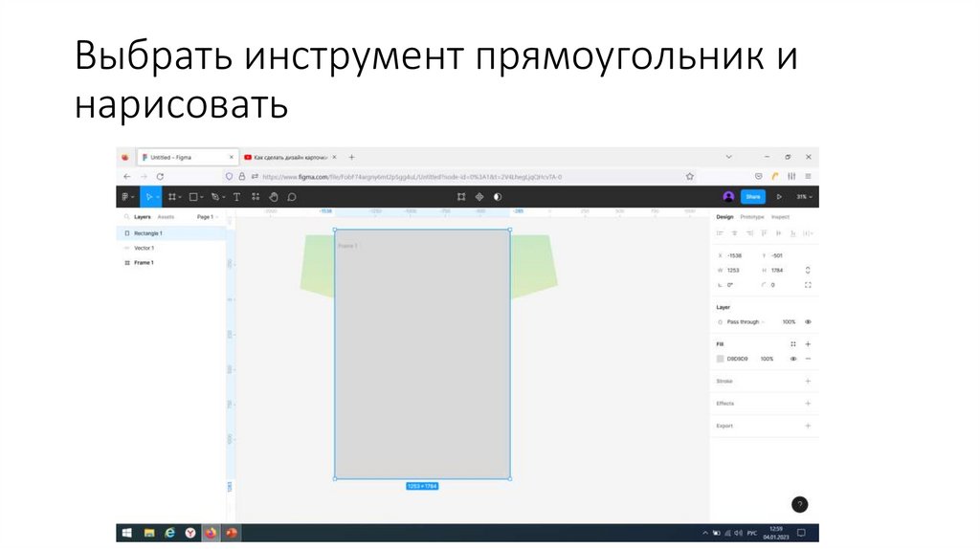
Task: Open the Pass through blend mode dropdown
Action: pos(746,322)
